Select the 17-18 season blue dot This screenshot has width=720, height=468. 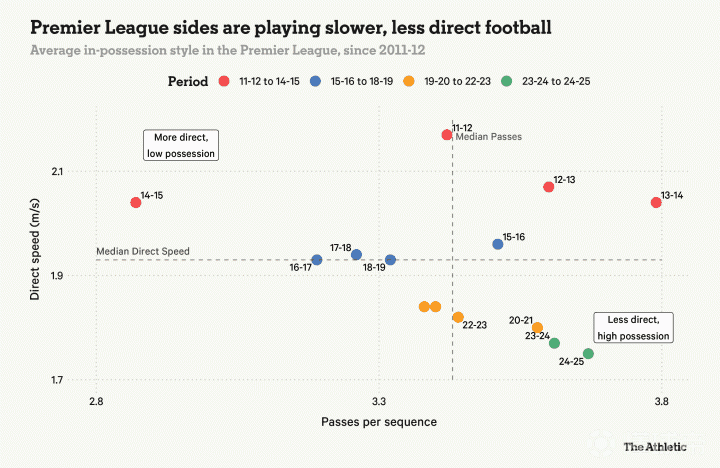click(x=356, y=255)
